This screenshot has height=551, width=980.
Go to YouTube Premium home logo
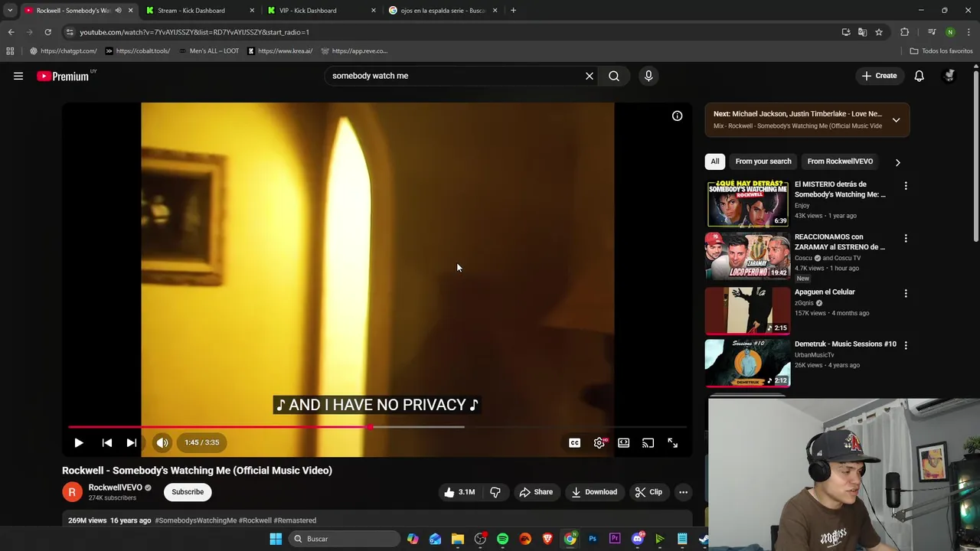[x=63, y=76]
